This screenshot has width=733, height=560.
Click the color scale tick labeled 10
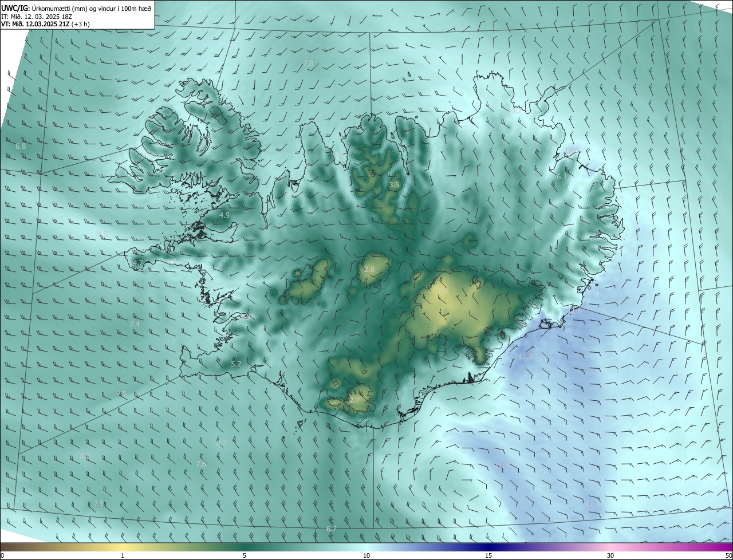coord(366,555)
